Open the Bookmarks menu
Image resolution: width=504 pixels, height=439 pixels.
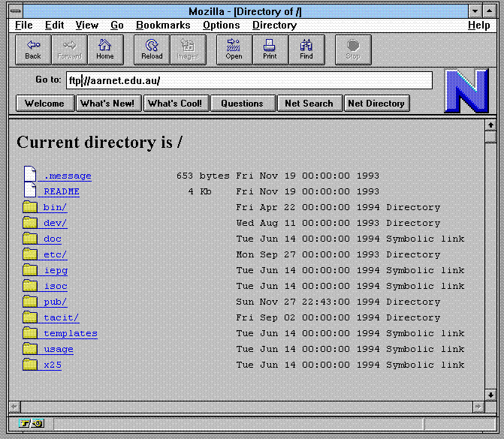coord(163,25)
